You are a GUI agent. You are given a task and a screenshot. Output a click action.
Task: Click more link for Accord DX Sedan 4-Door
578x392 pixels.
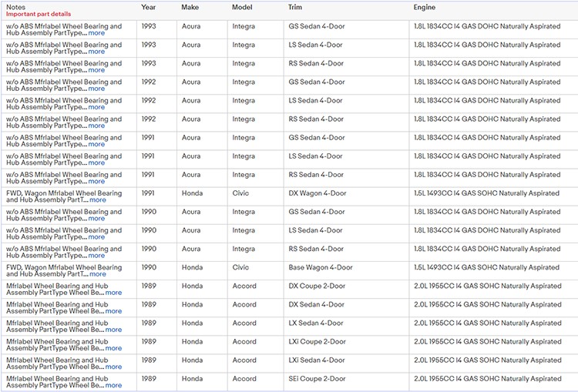click(x=113, y=311)
